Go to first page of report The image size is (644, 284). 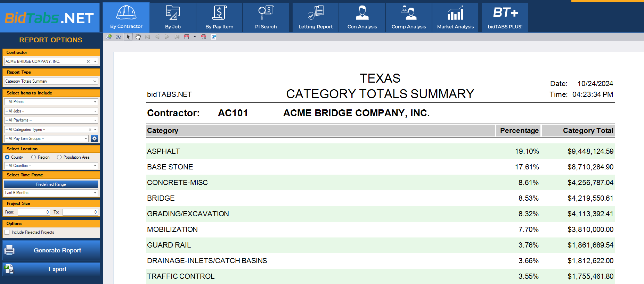148,37
